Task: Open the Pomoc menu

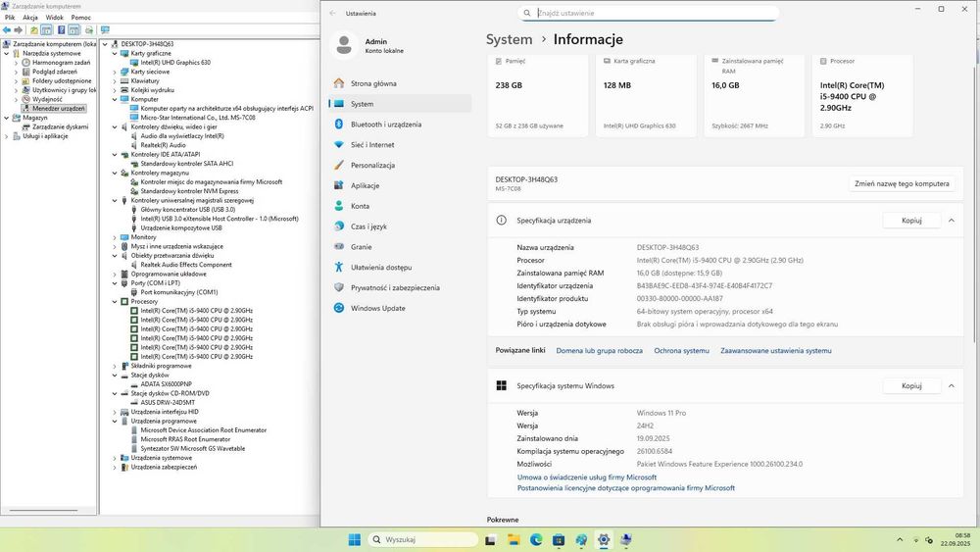Action: (x=80, y=18)
